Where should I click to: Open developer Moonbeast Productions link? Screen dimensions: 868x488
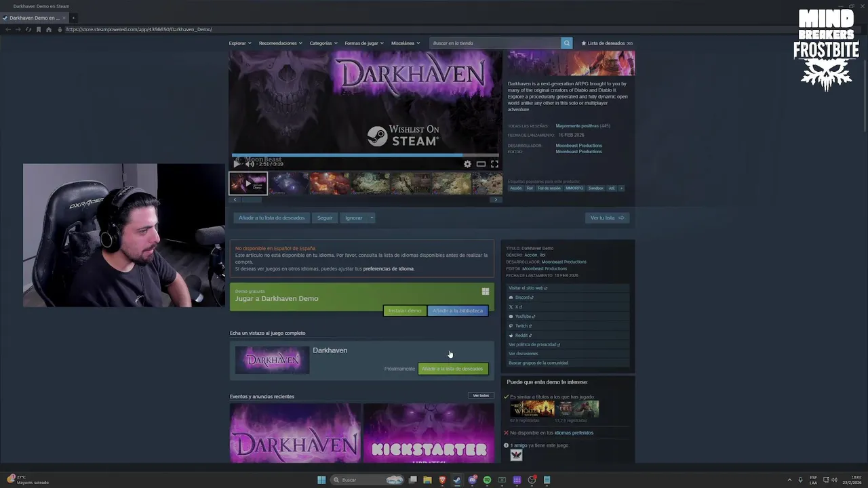(578, 146)
